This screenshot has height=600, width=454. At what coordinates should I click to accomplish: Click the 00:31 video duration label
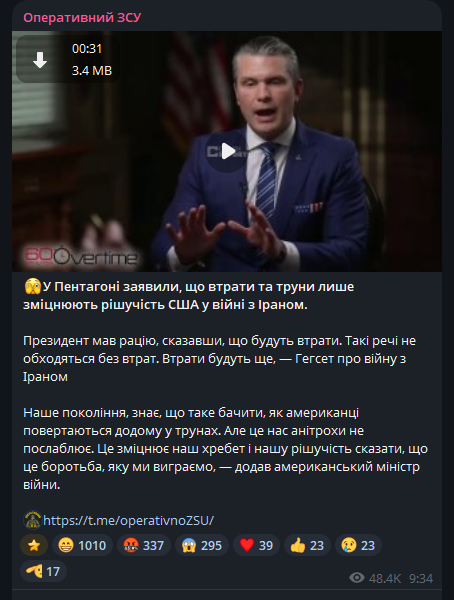tap(87, 49)
